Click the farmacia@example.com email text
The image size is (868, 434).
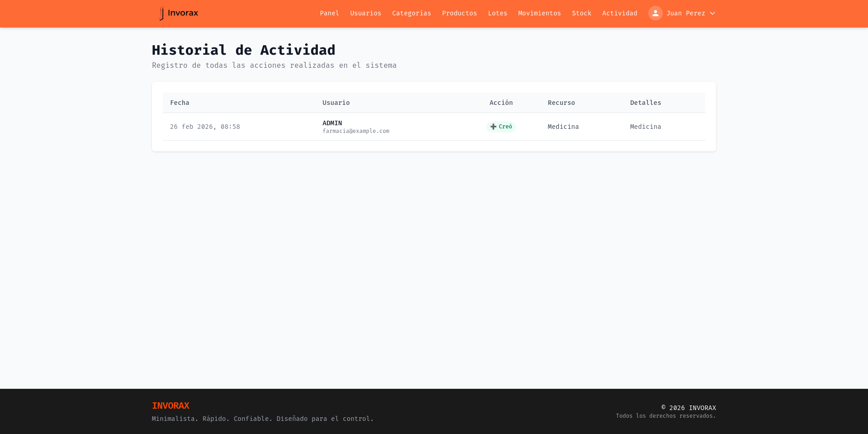pyautogui.click(x=355, y=131)
